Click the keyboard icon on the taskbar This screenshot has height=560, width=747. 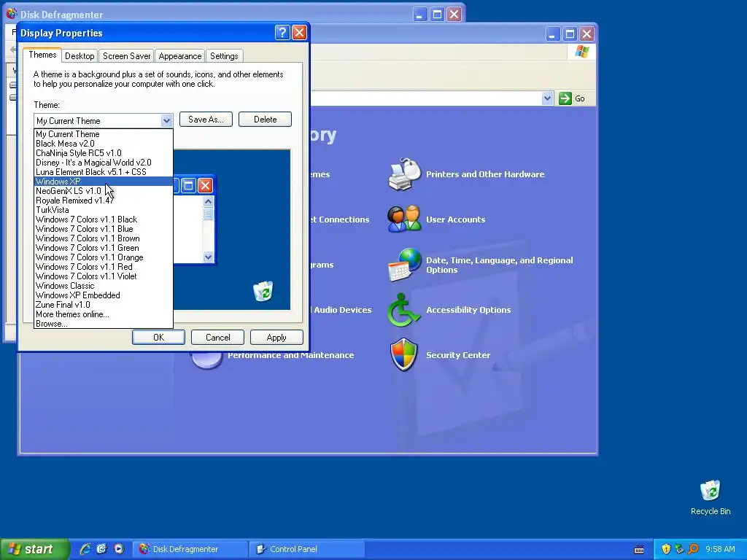point(639,550)
